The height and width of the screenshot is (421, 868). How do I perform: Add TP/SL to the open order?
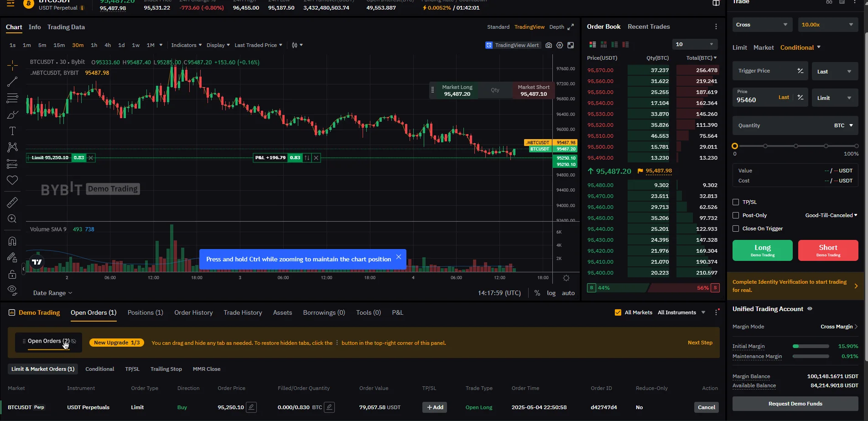pos(435,407)
